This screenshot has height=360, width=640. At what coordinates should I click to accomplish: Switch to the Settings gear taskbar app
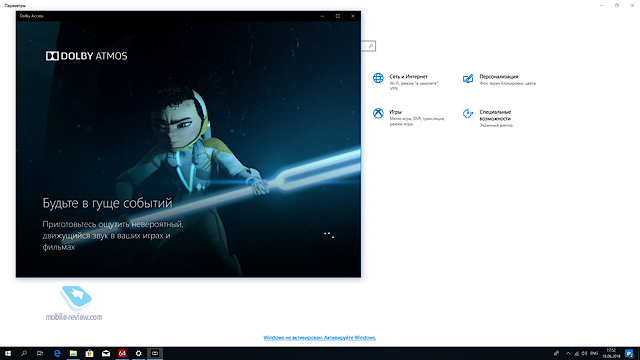(138, 353)
